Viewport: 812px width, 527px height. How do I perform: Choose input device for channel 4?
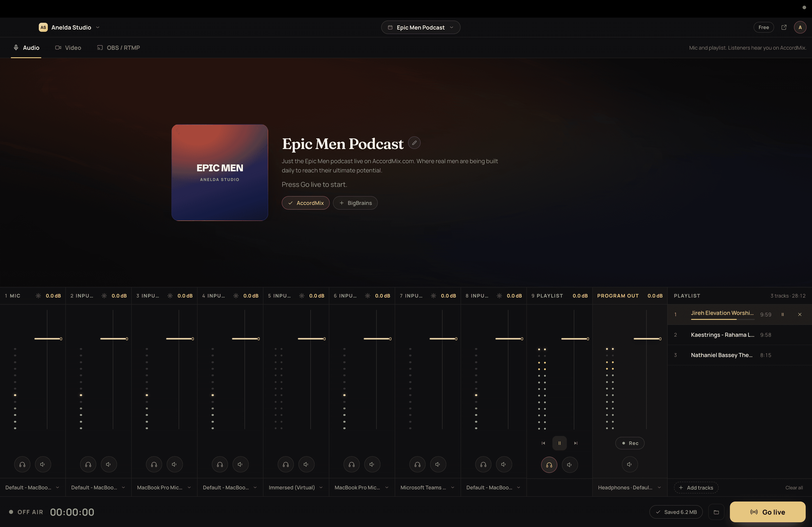230,488
